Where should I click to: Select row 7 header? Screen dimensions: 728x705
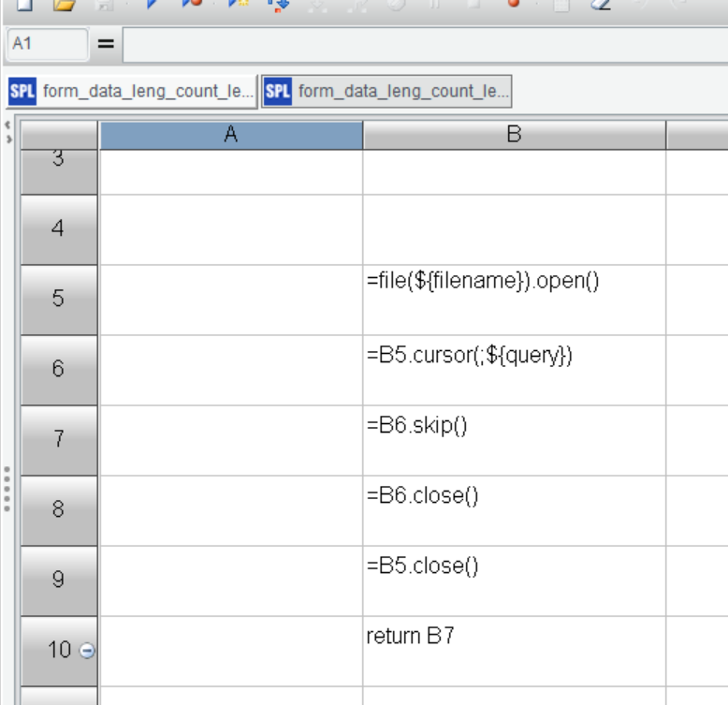pos(59,440)
